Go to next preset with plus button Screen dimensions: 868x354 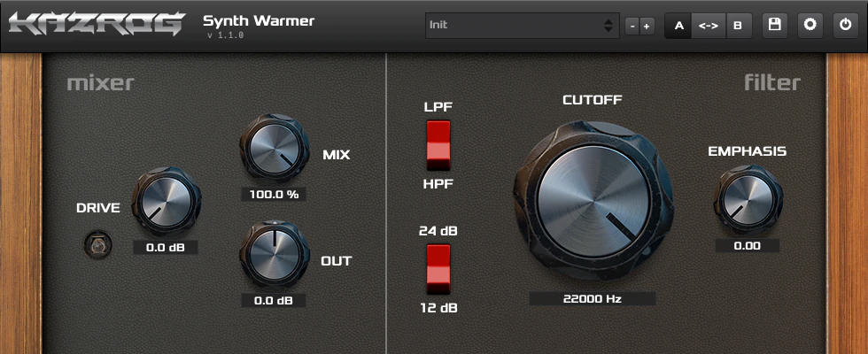pos(647,26)
